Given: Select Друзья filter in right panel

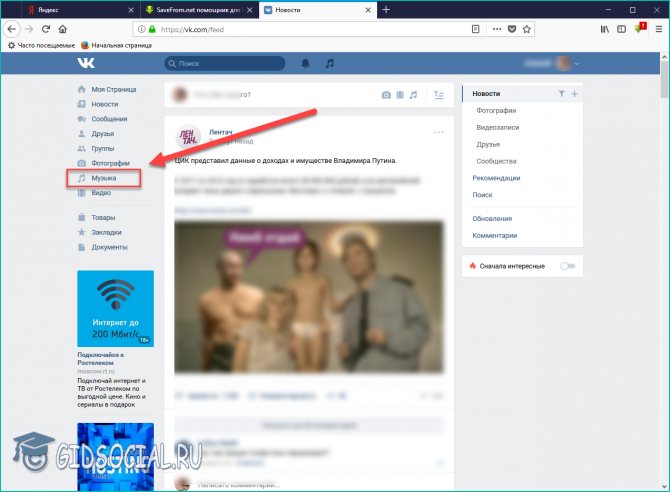Looking at the screenshot, I should pyautogui.click(x=488, y=144).
